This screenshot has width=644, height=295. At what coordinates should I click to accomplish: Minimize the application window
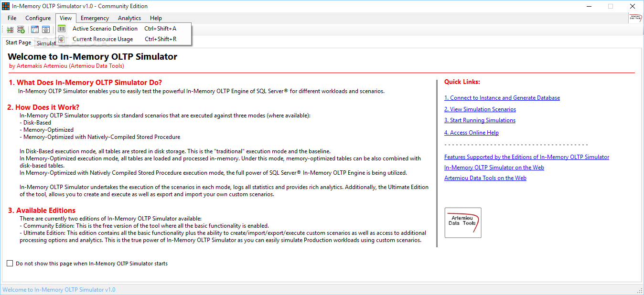point(589,6)
